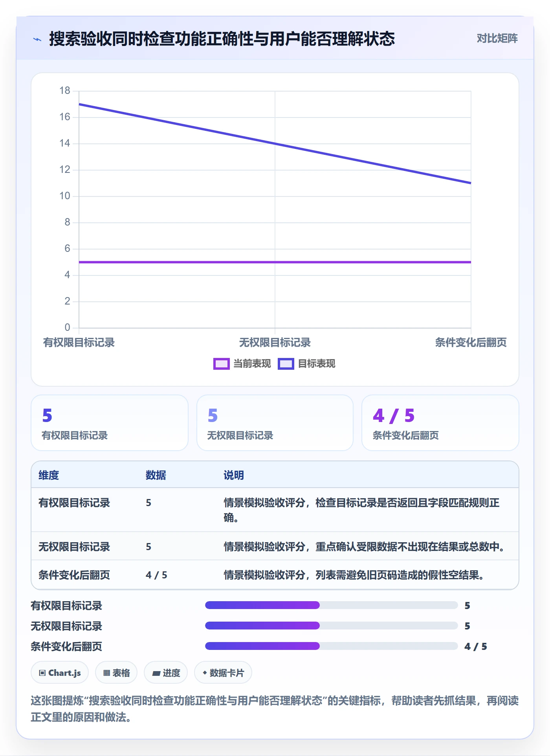
Task: Click the lightning icon beside the title
Action: tap(37, 39)
